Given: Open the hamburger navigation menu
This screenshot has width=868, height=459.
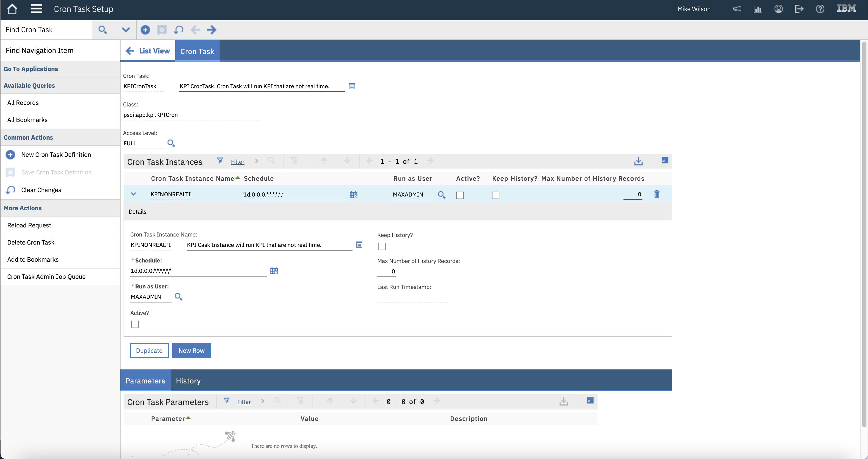Looking at the screenshot, I should (36, 9).
